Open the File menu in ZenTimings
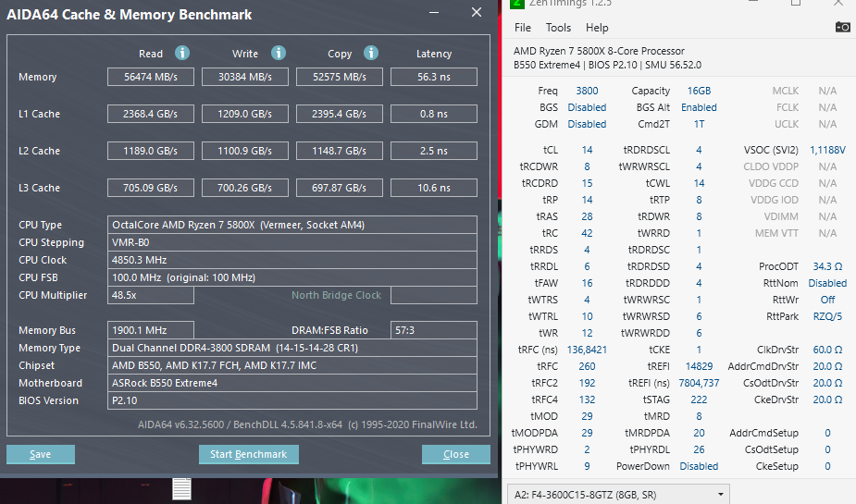The width and height of the screenshot is (856, 504). click(x=523, y=27)
